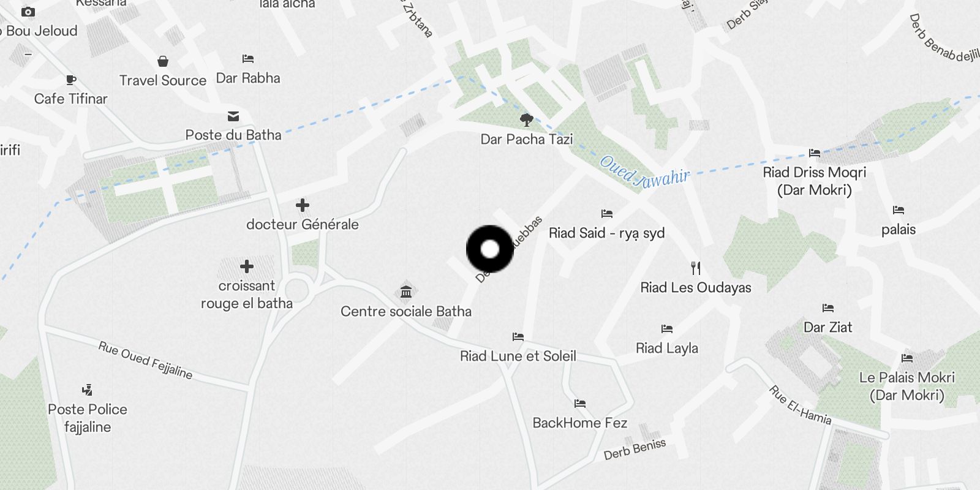Click the Dar Rabha bed icon

(x=248, y=59)
